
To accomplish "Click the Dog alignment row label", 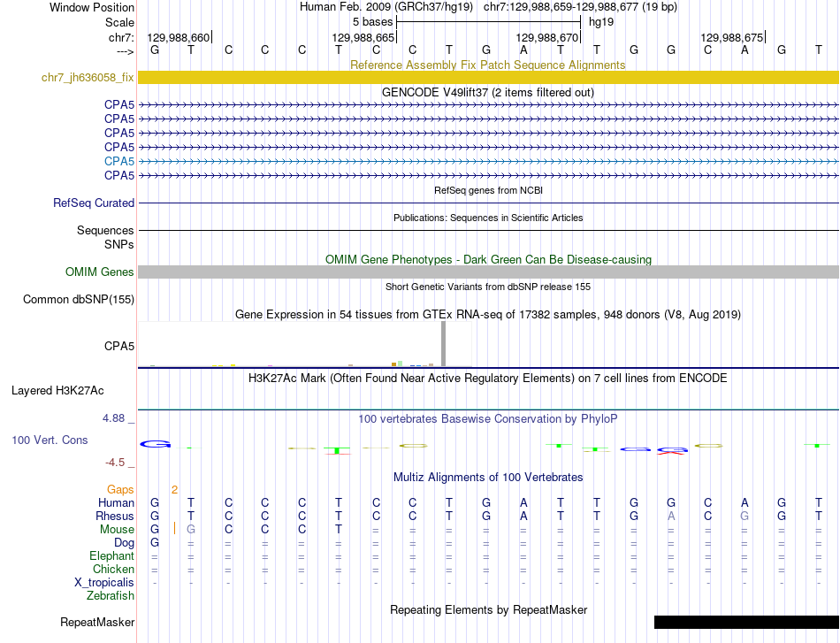I will (124, 543).
